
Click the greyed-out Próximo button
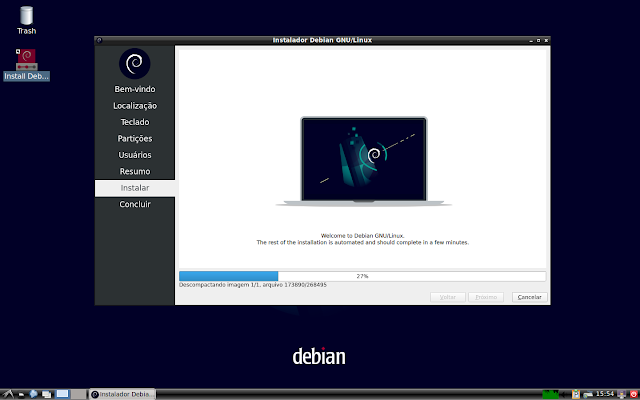pos(486,297)
